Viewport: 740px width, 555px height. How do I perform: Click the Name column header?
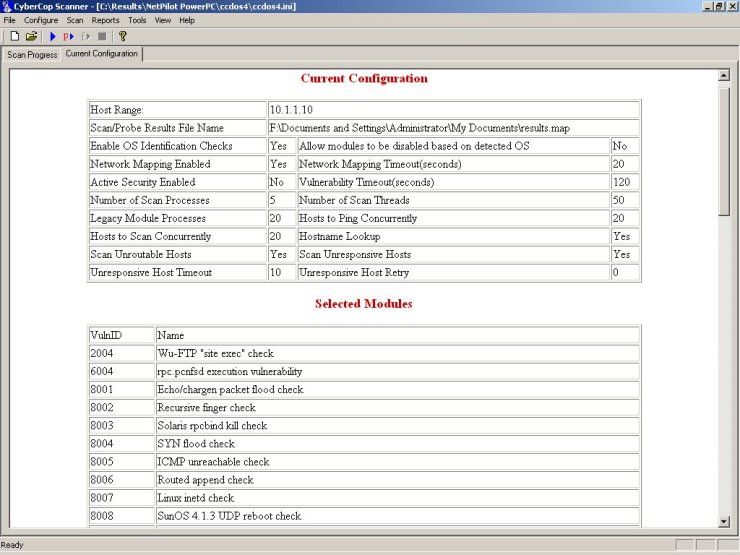[398, 335]
